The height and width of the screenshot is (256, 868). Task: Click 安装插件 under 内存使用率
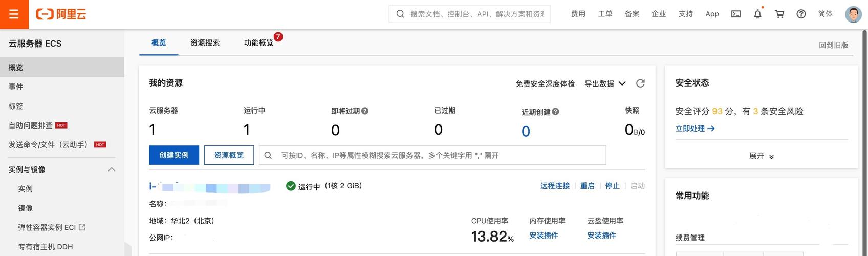point(544,235)
